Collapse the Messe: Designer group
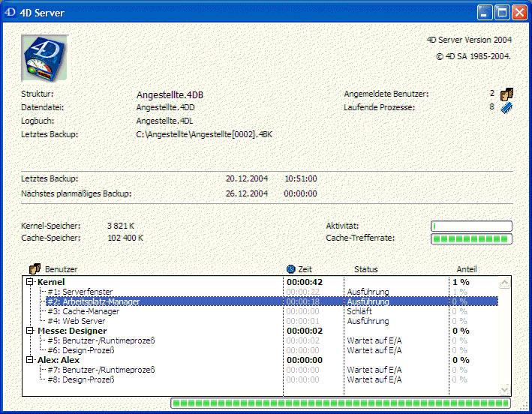The height and width of the screenshot is (414, 532). pos(30,331)
